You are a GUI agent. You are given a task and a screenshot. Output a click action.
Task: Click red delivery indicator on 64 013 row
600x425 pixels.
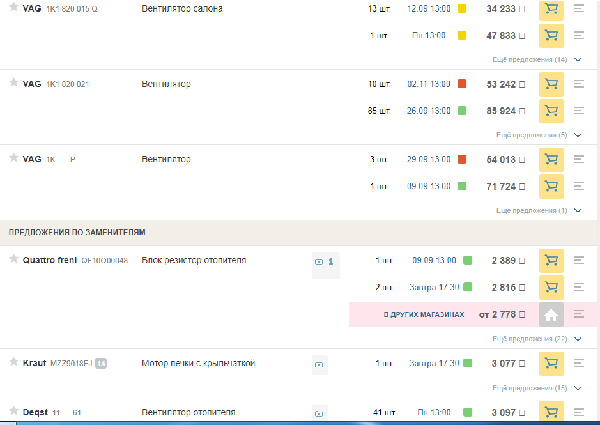(462, 160)
